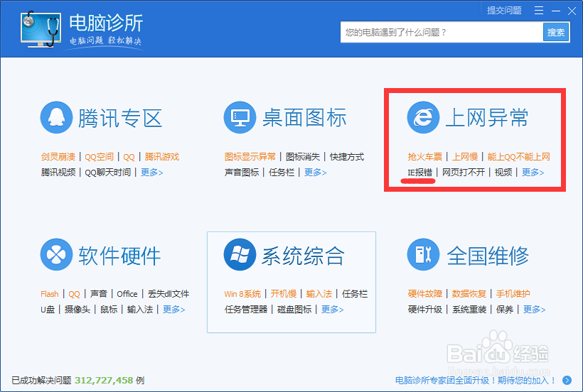Open the 快捷方式 link
Image resolution: width=583 pixels, height=392 pixels.
click(x=347, y=157)
